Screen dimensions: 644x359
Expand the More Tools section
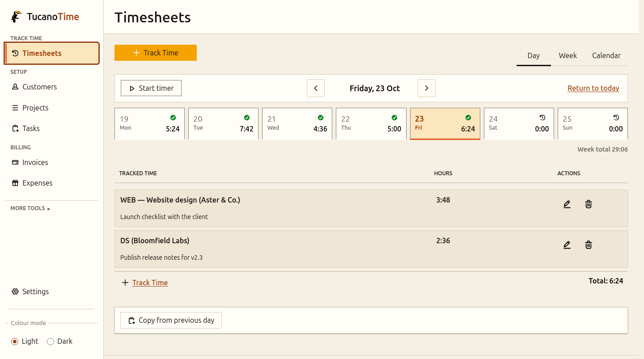pyautogui.click(x=30, y=208)
